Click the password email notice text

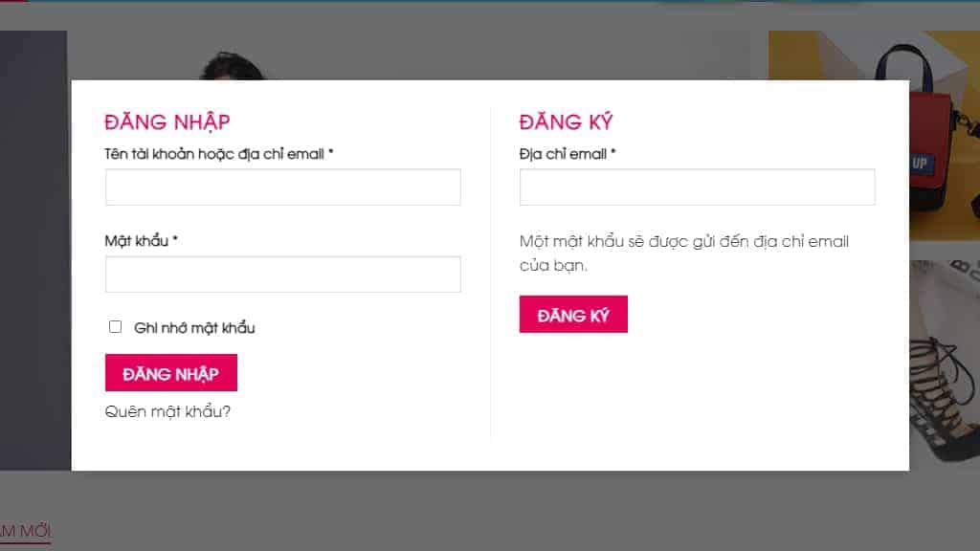(x=683, y=252)
